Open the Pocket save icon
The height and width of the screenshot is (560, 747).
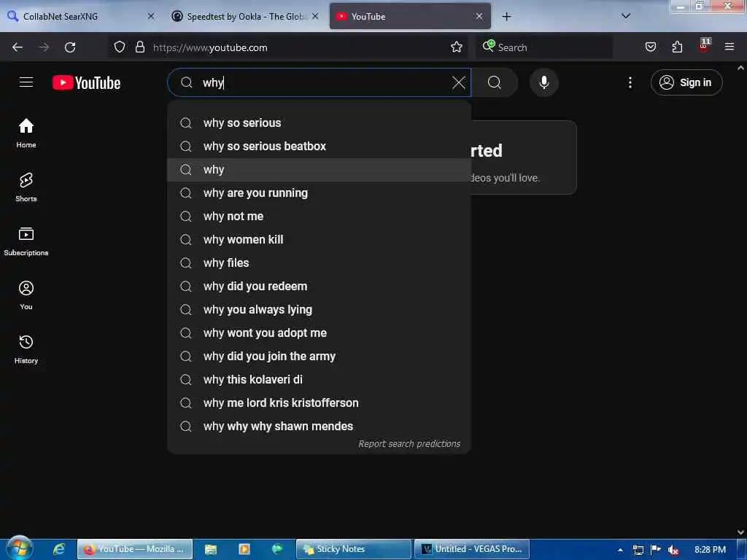tap(650, 47)
